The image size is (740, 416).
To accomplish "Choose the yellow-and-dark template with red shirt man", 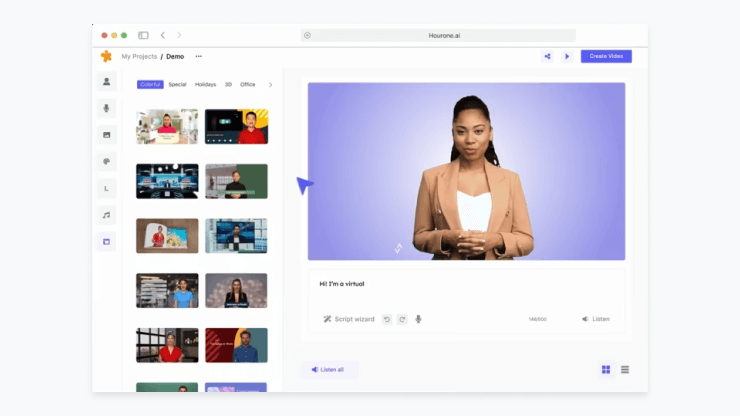I will click(236, 127).
